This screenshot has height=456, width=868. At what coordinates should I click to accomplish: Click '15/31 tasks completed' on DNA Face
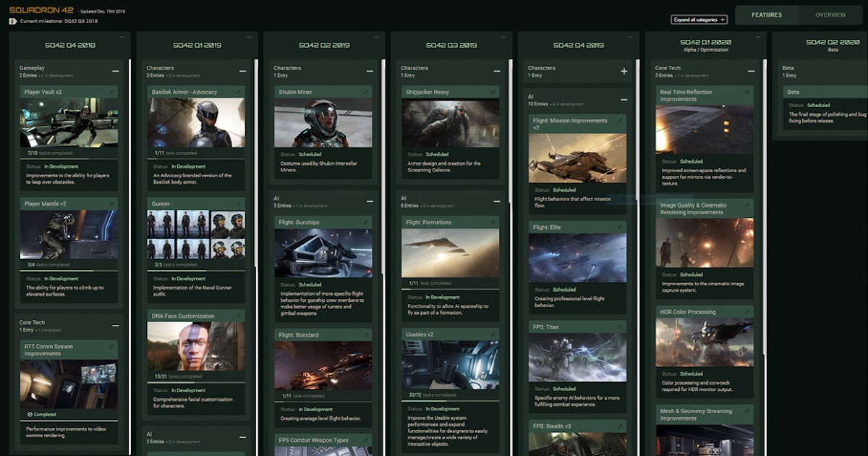click(x=178, y=376)
